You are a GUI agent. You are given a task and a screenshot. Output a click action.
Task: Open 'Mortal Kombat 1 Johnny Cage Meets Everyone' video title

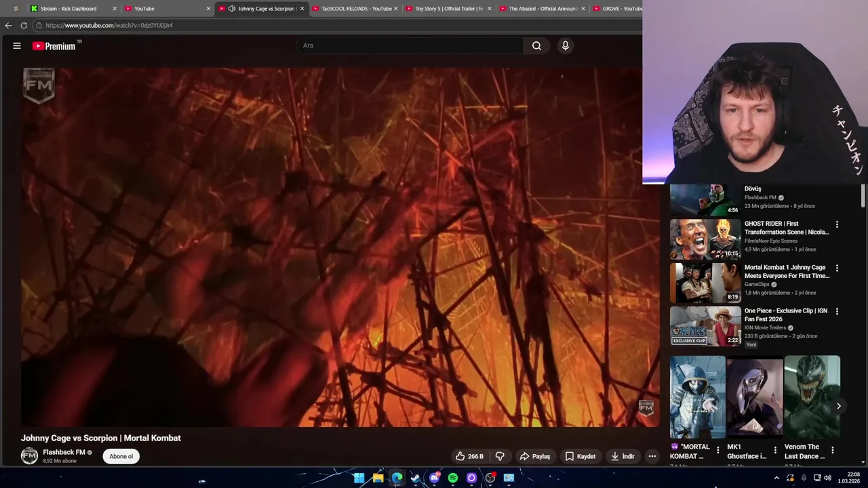787,272
